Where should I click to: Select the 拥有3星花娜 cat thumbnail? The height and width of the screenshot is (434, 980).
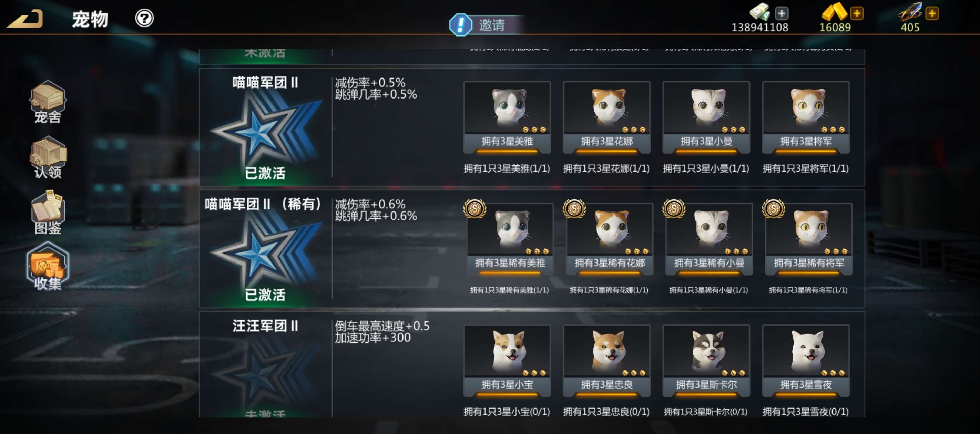point(606,117)
